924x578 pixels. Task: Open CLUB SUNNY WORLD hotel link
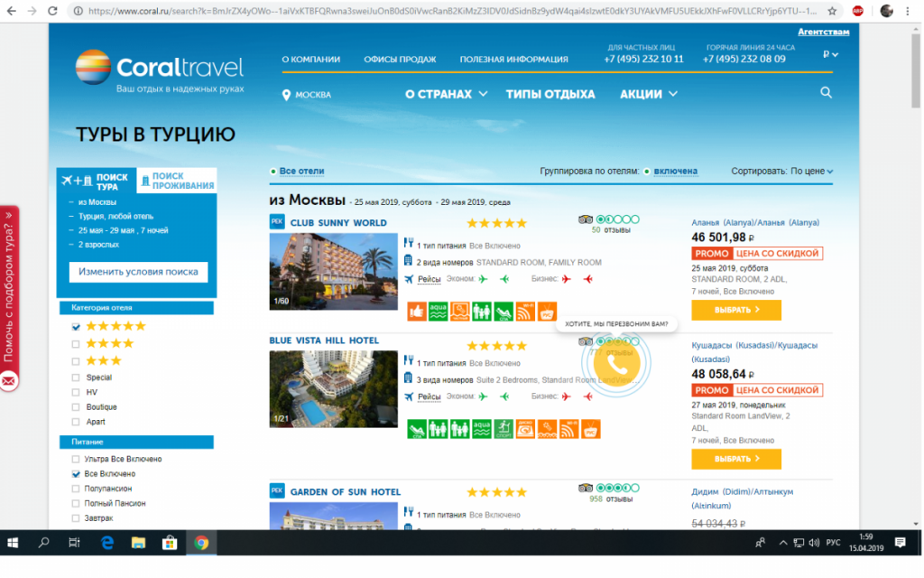pyautogui.click(x=338, y=223)
